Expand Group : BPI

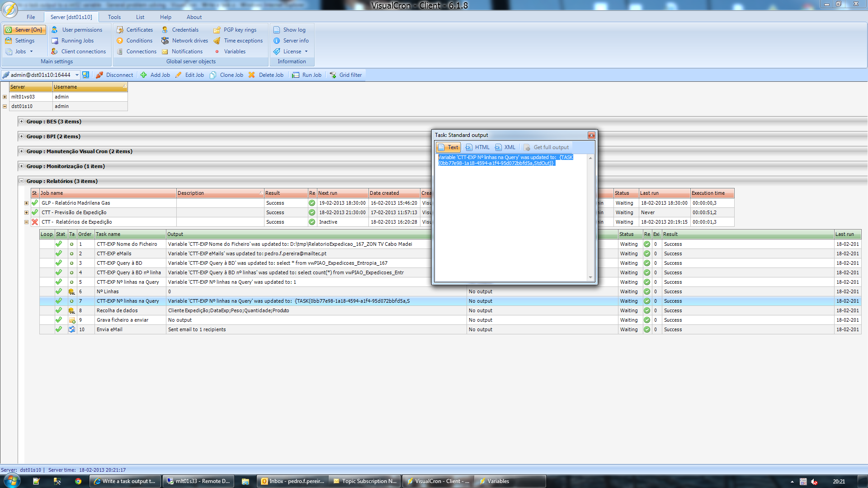pyautogui.click(x=21, y=136)
